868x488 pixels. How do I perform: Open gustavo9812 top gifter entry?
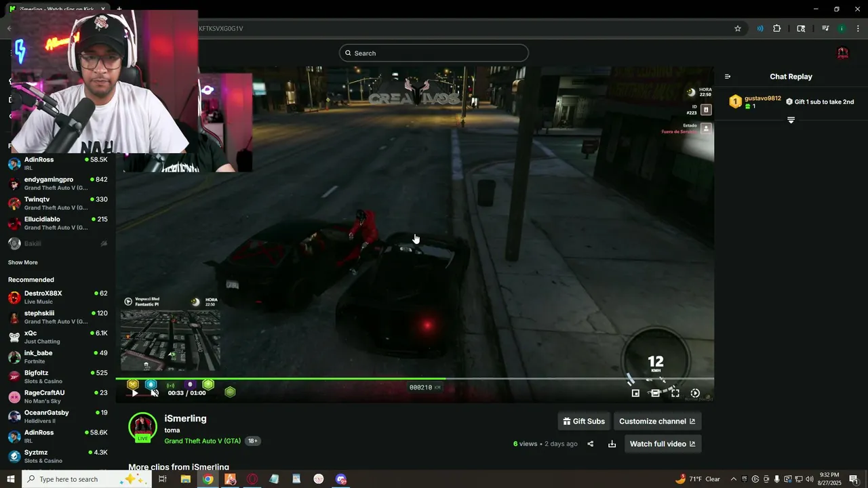tap(755, 102)
